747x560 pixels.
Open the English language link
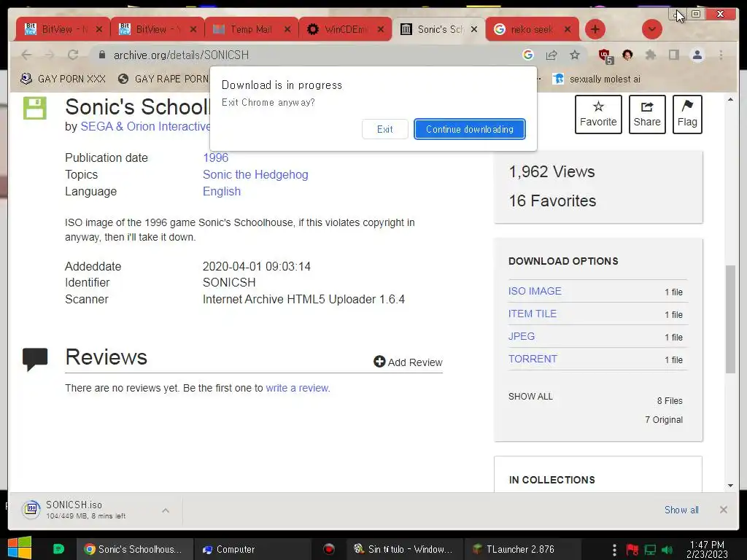(222, 192)
